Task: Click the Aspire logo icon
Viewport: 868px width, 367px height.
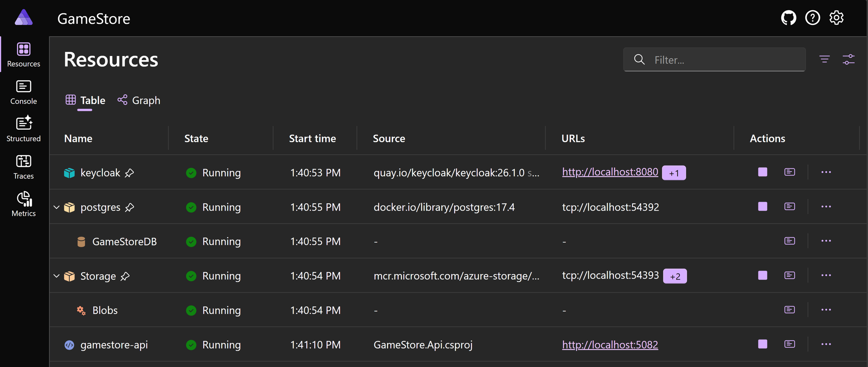Action: [24, 18]
